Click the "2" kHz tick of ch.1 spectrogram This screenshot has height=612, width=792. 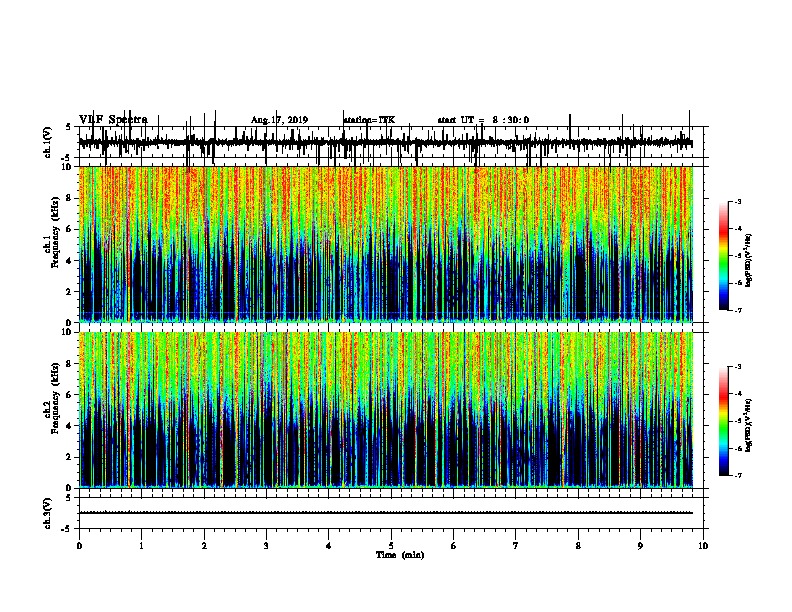coord(69,291)
